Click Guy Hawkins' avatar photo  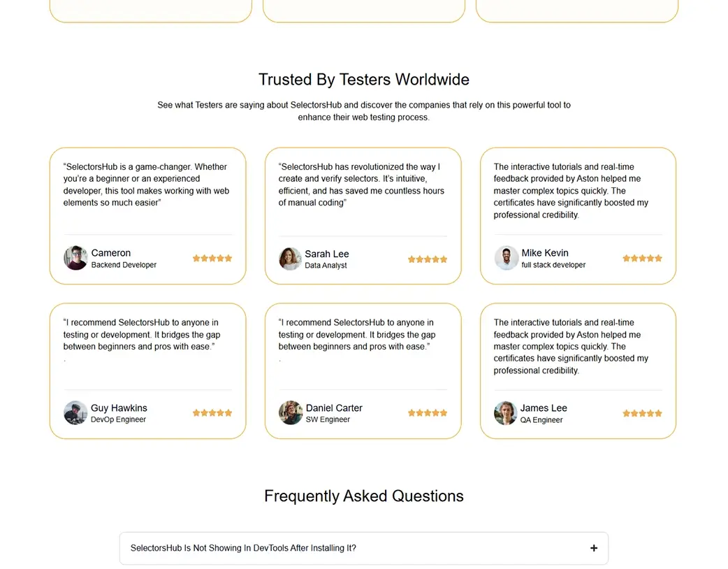(x=75, y=412)
